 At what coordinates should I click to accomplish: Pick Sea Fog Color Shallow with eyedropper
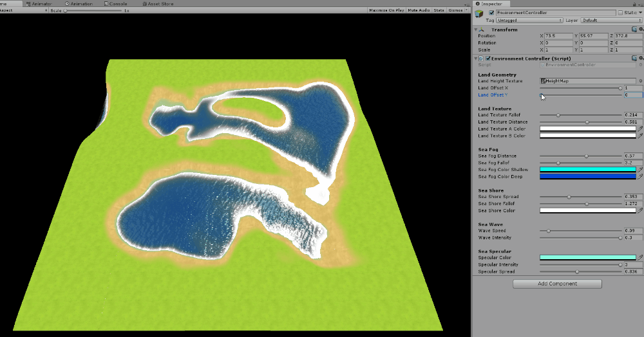point(640,169)
